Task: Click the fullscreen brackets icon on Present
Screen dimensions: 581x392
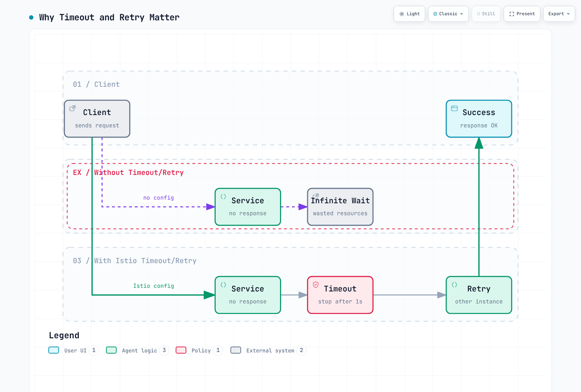Action: [x=512, y=14]
